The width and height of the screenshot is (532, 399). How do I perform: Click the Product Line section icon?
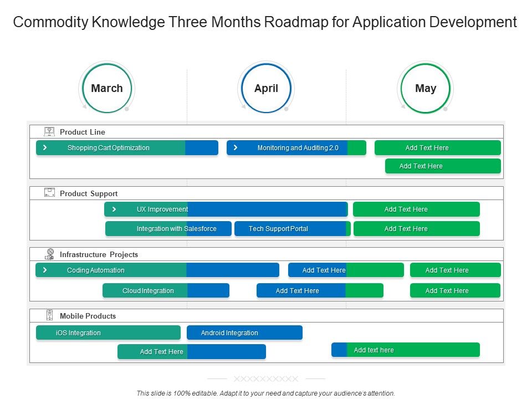(49, 132)
